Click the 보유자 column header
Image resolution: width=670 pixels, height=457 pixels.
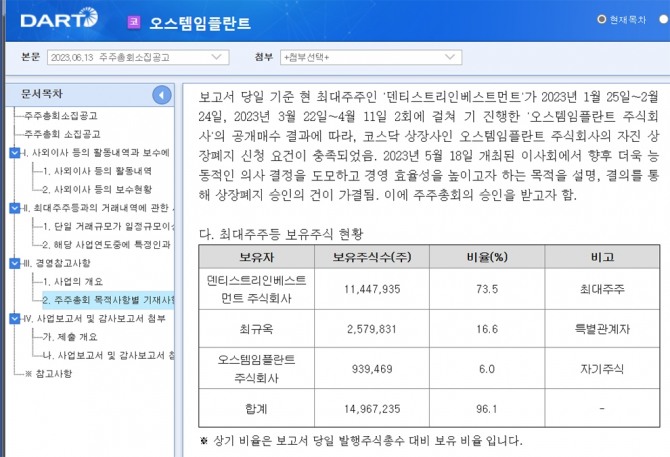[256, 257]
